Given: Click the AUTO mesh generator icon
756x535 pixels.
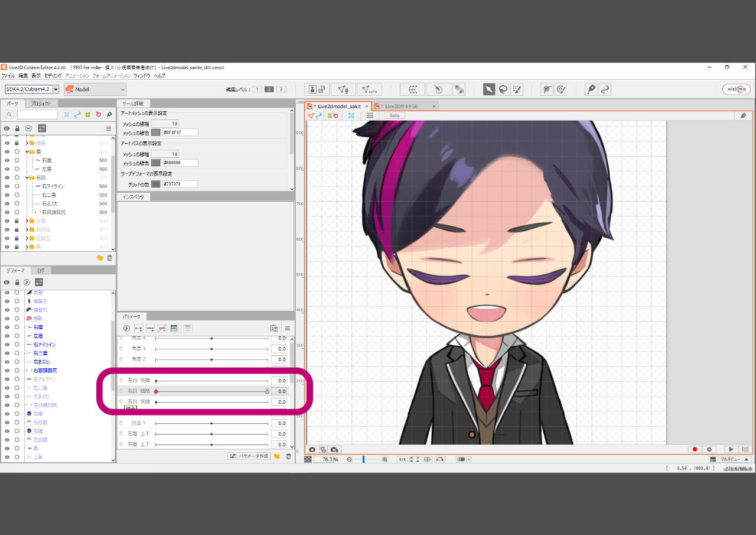Looking at the screenshot, I should tap(369, 89).
